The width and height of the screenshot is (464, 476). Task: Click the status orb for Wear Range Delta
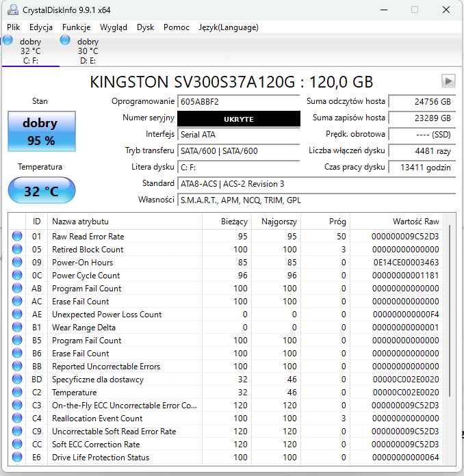pos(17,327)
